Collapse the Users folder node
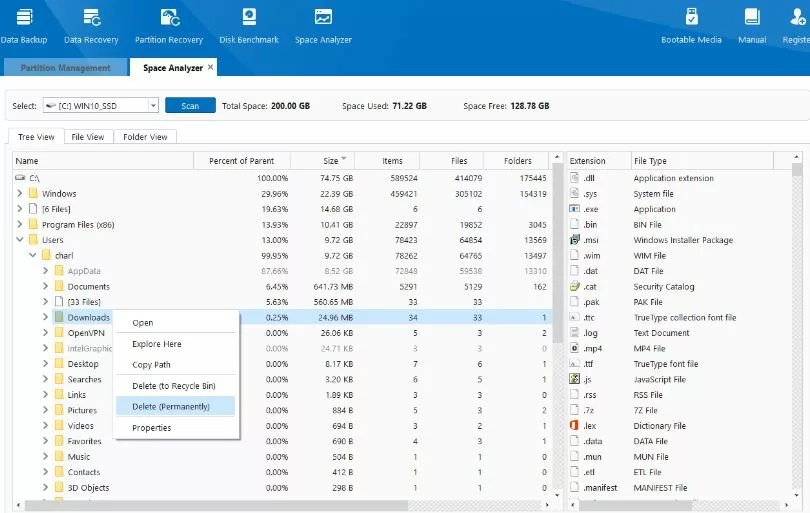Screen dimensions: 810x513 [20, 240]
